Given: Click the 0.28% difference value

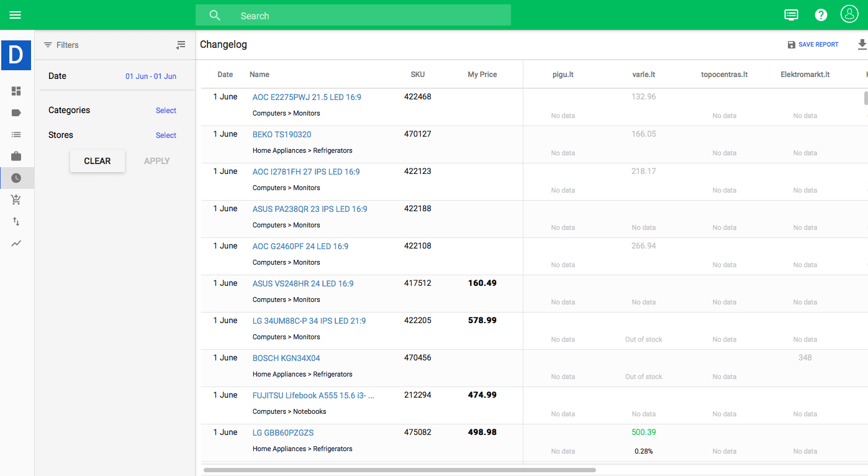Looking at the screenshot, I should [x=644, y=451].
